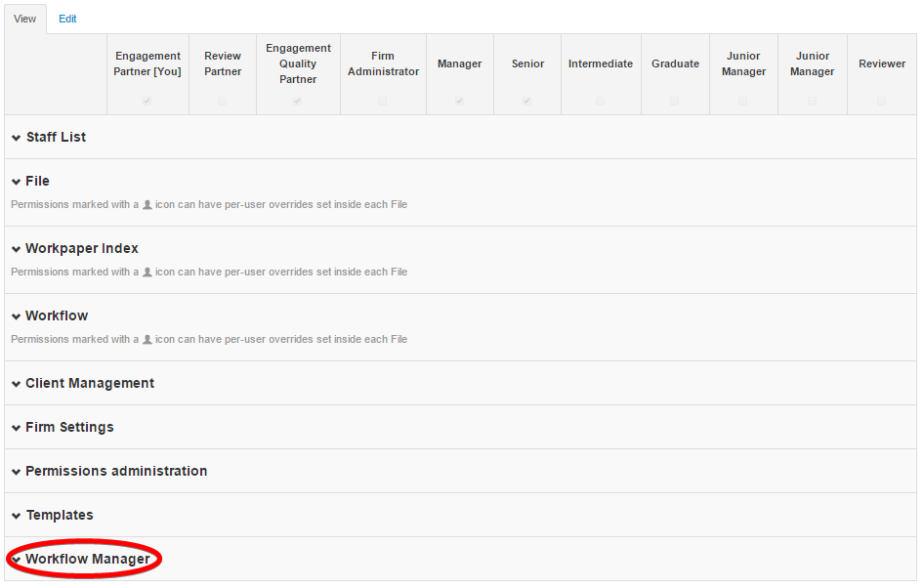Screen dimensions: 924x588
Task: Expand the Workpaper Index section chevron
Action: [16, 249]
